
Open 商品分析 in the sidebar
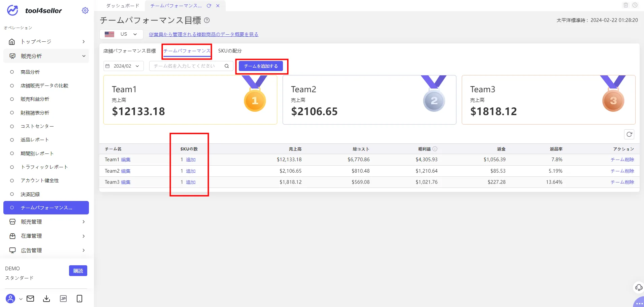pos(30,72)
